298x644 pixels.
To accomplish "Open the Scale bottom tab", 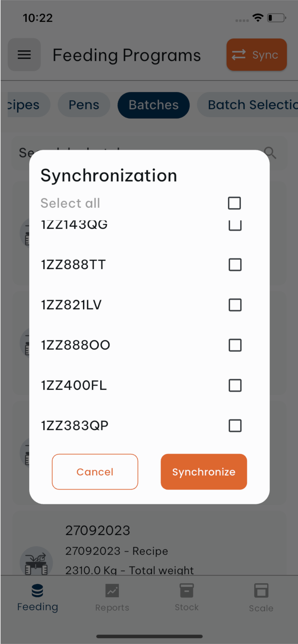I will point(261,598).
